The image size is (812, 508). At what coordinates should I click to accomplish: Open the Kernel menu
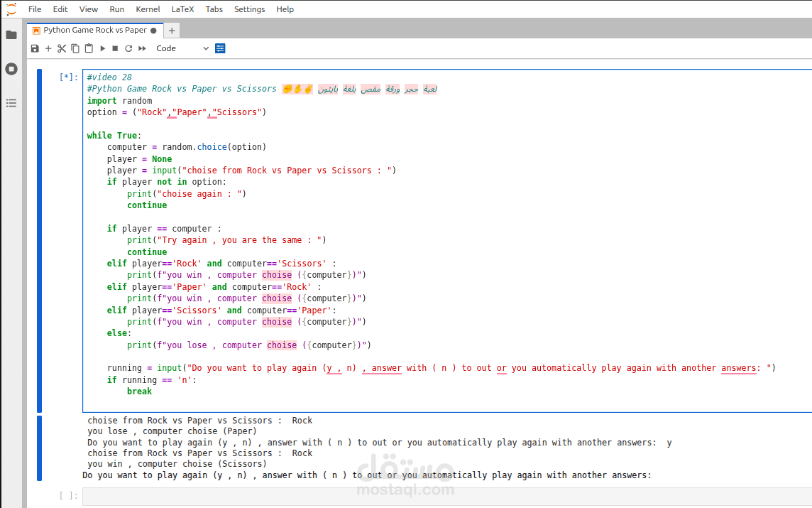coord(148,9)
